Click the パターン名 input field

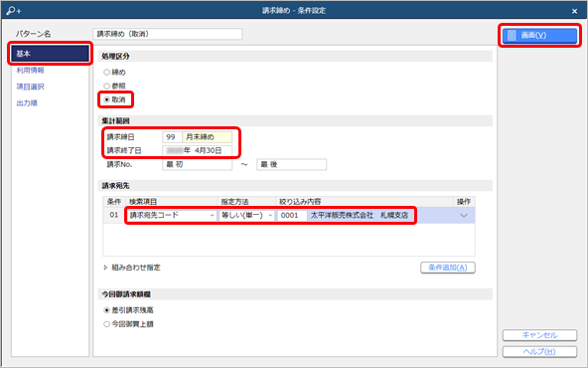click(x=167, y=34)
